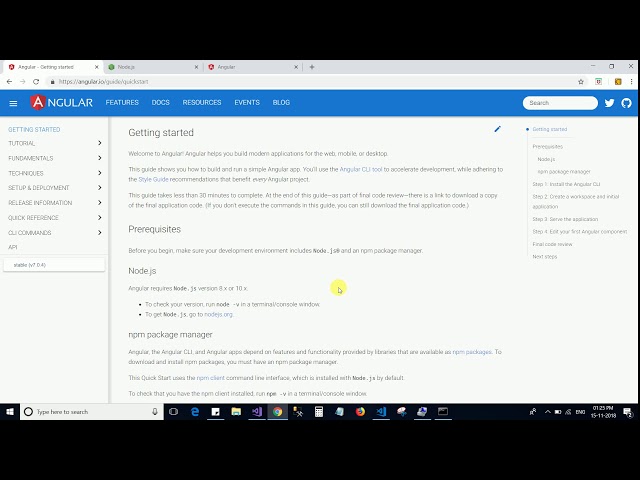
Task: Click the Task View taskbar icon
Action: (x=173, y=412)
